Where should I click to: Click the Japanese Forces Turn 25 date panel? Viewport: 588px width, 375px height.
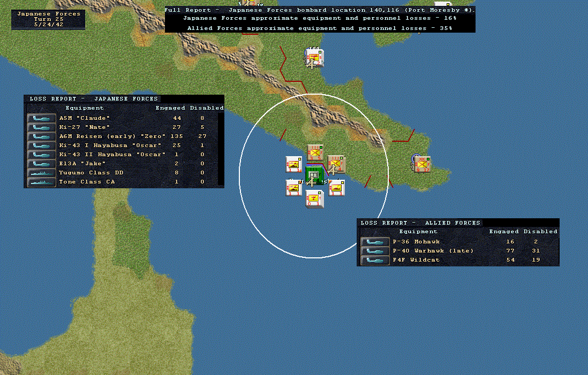click(x=48, y=19)
